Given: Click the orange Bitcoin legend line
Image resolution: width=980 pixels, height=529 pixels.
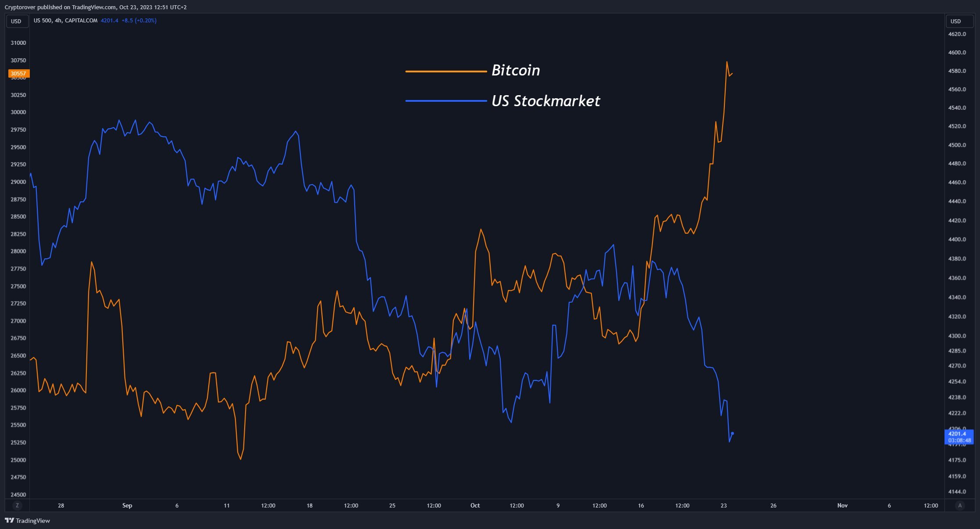Looking at the screenshot, I should 446,71.
